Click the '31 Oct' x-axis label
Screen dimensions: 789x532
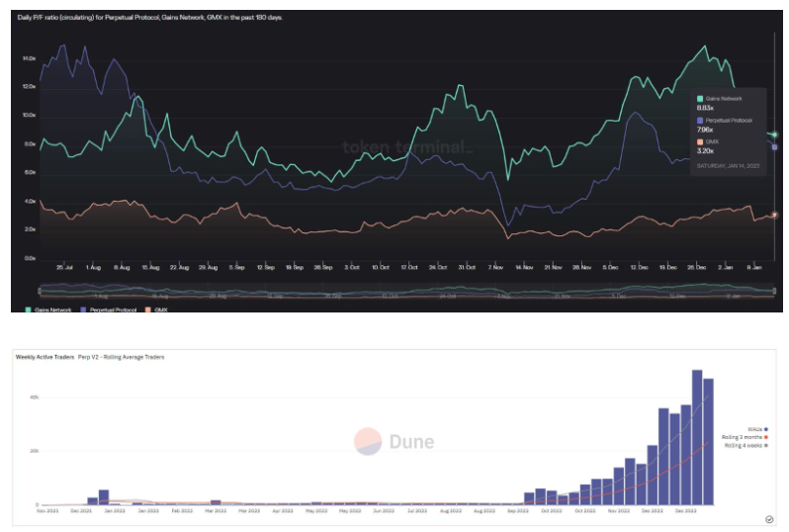[x=467, y=267]
